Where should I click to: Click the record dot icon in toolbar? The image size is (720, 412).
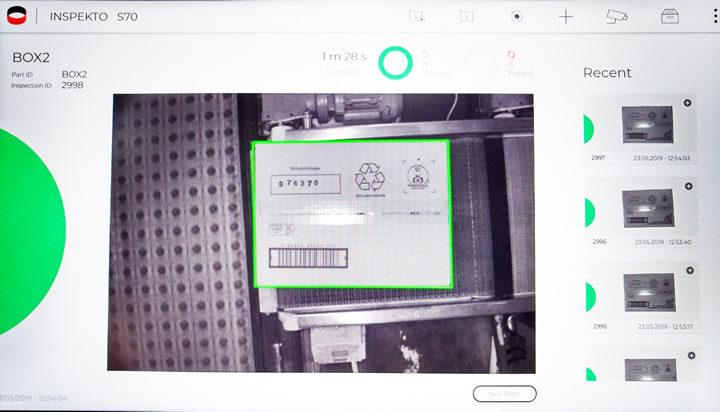tap(517, 17)
